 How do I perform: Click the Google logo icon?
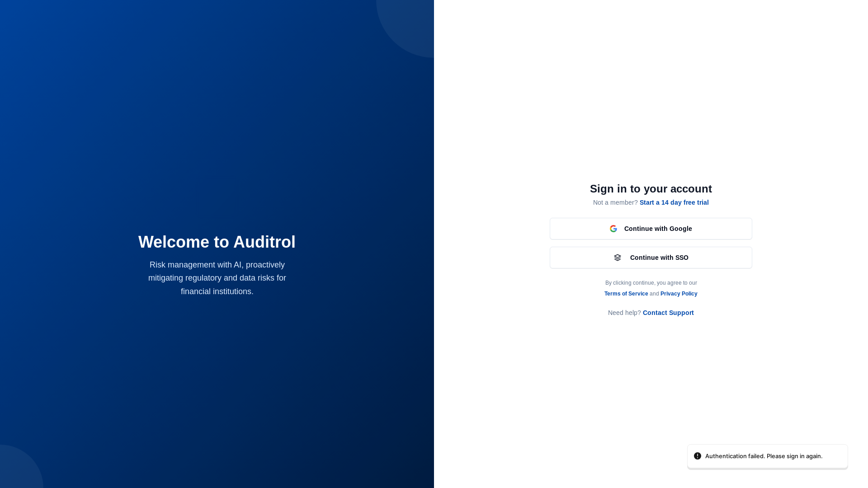[613, 229]
